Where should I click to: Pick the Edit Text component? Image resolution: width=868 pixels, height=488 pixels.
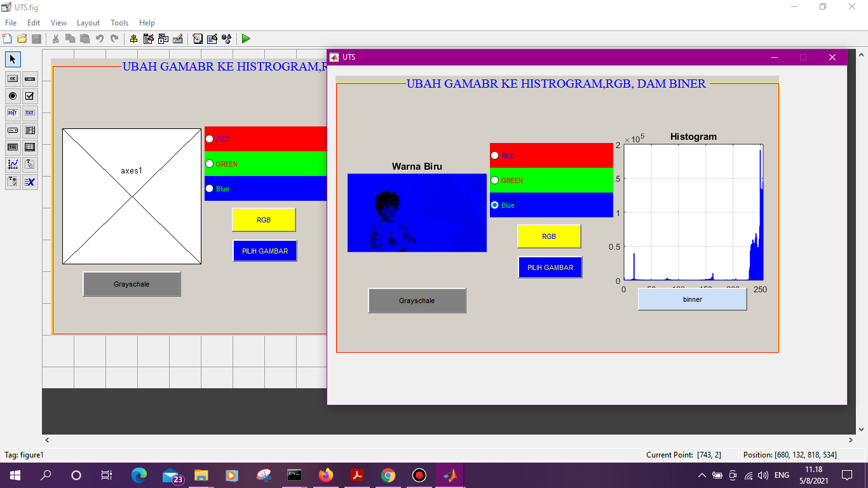[x=13, y=113]
